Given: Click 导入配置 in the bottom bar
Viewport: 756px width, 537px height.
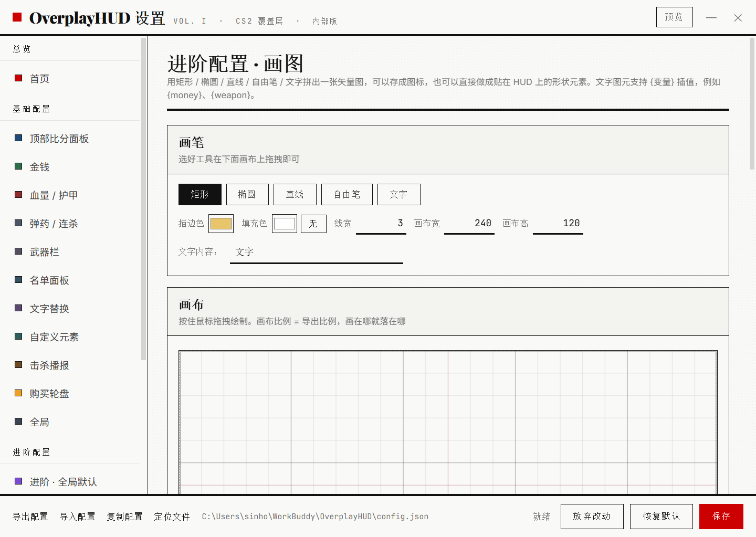Looking at the screenshot, I should (x=78, y=517).
